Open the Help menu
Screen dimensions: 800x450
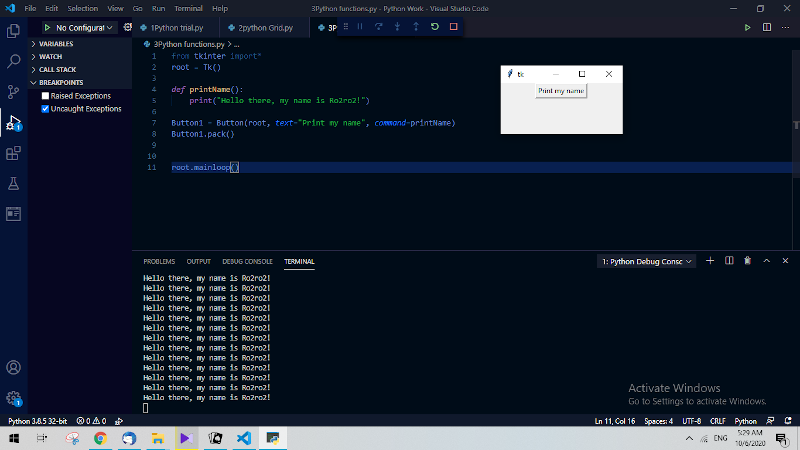(220, 9)
